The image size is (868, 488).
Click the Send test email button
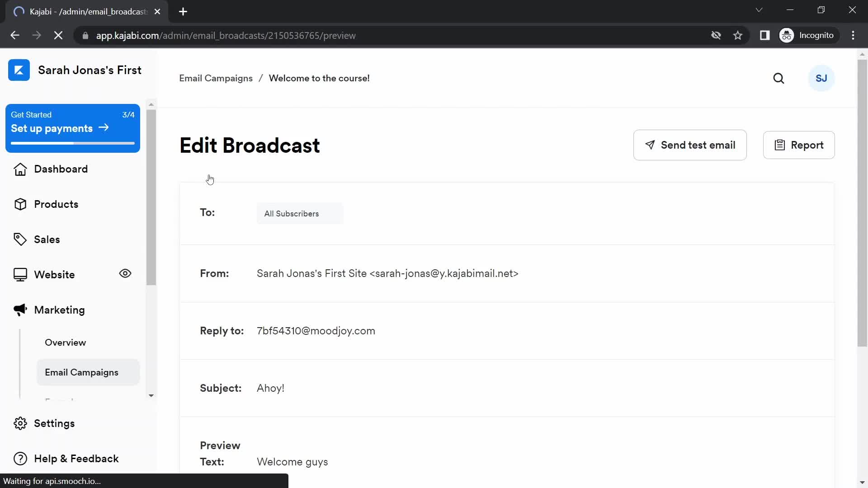tap(690, 145)
